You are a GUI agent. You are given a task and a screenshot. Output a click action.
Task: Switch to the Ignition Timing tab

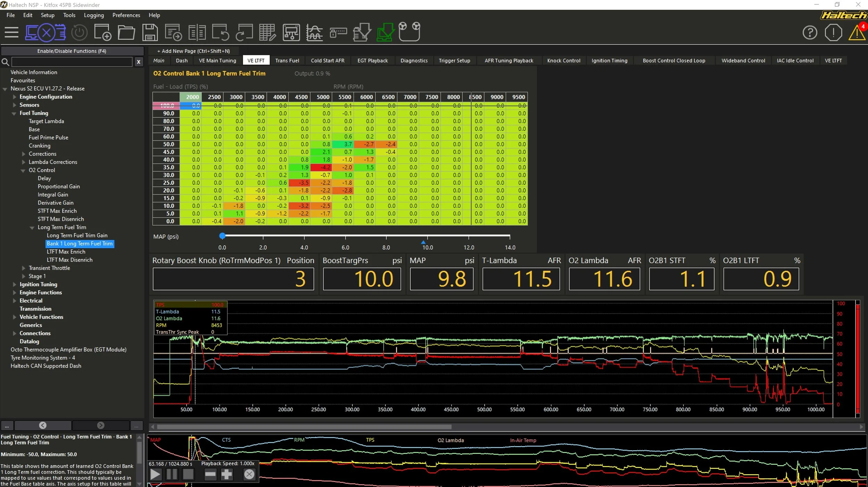tap(609, 60)
